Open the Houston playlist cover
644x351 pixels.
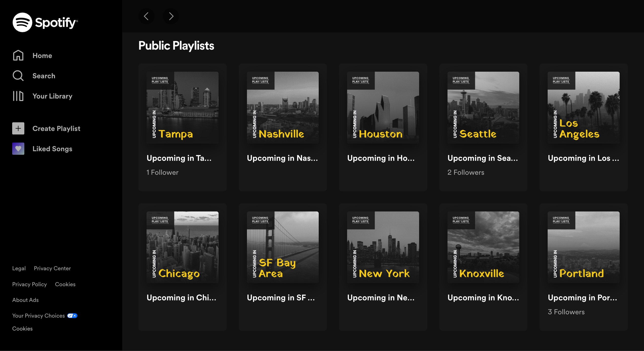click(383, 108)
